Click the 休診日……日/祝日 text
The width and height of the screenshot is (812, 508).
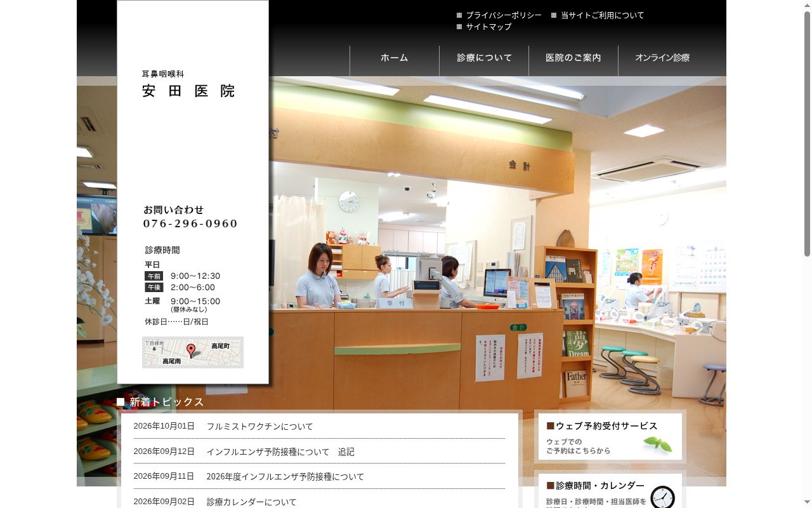(x=176, y=322)
